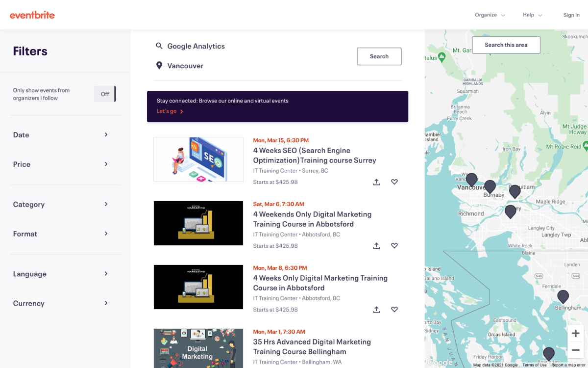This screenshot has height=368, width=588.
Task: Select the map marker near Bellingham
Action: 563,296
